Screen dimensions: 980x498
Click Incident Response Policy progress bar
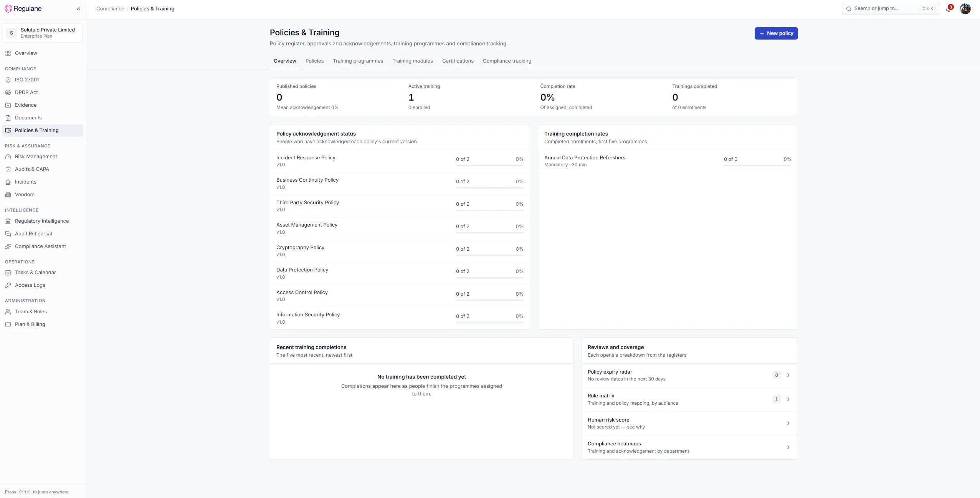coord(490,165)
